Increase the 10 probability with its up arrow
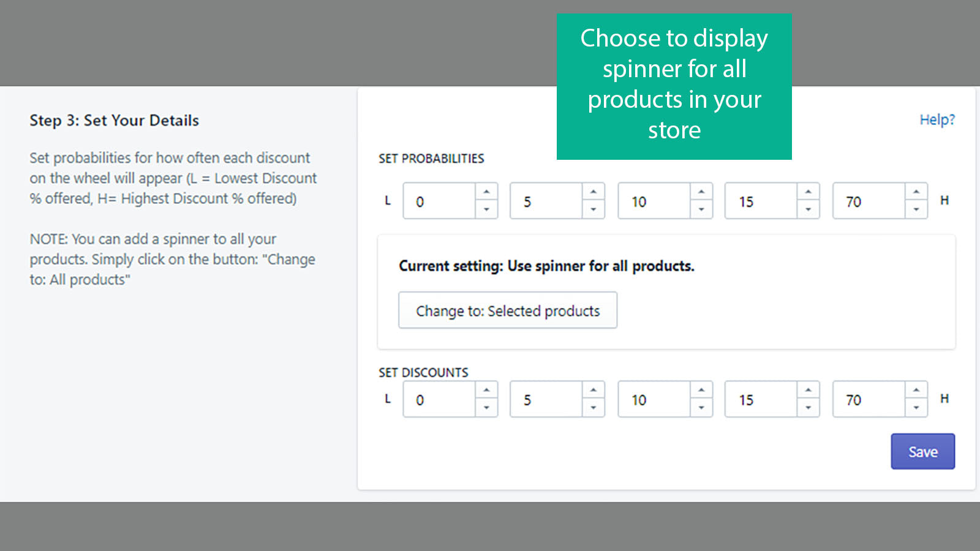980x551 pixels. pyautogui.click(x=701, y=192)
